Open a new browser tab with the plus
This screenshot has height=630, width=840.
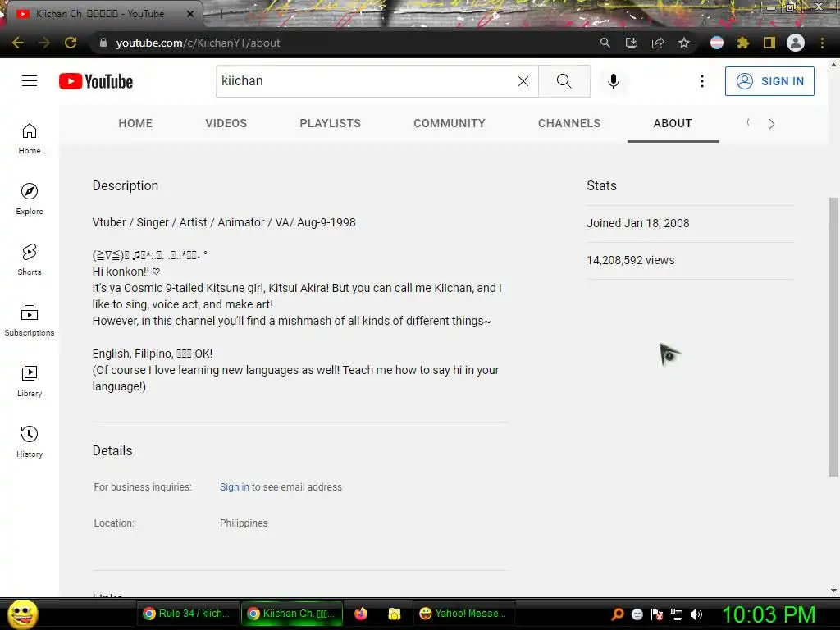tap(221, 14)
